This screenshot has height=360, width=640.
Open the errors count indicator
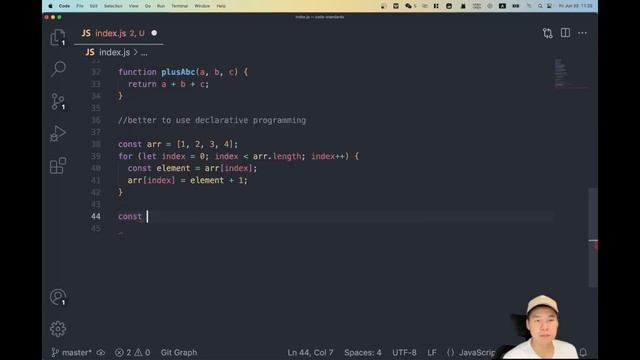pos(123,352)
